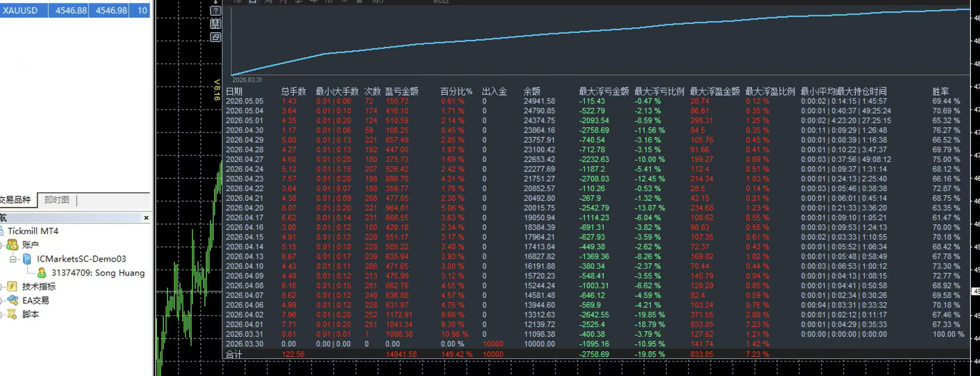Click the user icon beside 31374709
Screen dimensions: 980x376
(x=42, y=273)
